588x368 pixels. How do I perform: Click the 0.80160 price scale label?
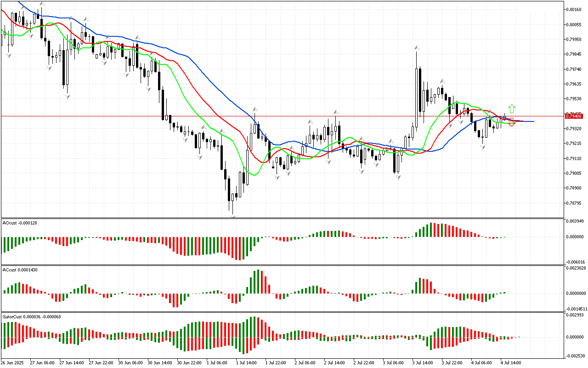(574, 9)
